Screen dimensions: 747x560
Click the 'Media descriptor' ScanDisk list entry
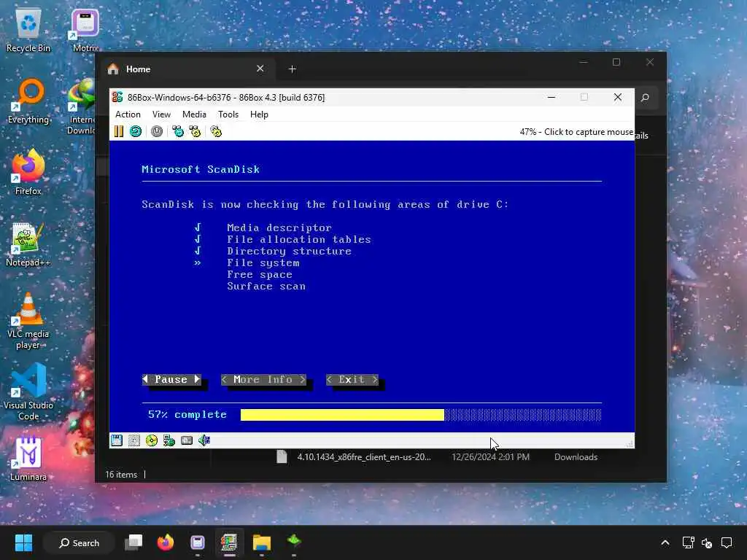pyautogui.click(x=279, y=227)
